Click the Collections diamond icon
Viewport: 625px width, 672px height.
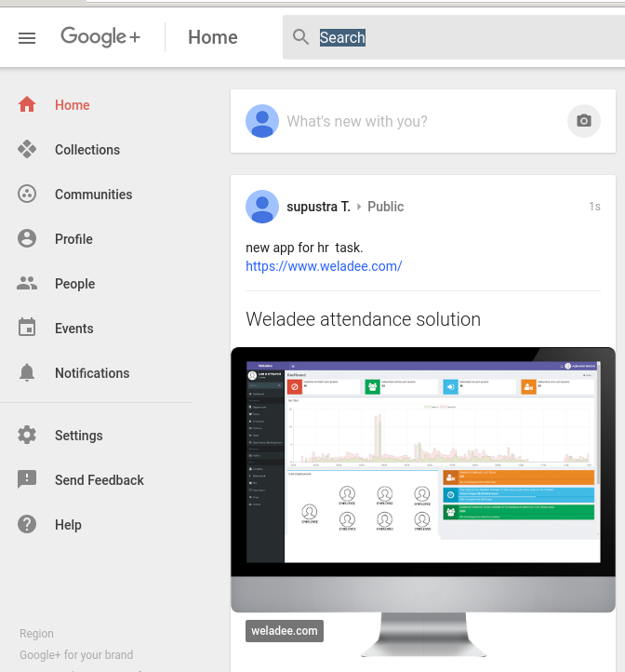coord(27,149)
